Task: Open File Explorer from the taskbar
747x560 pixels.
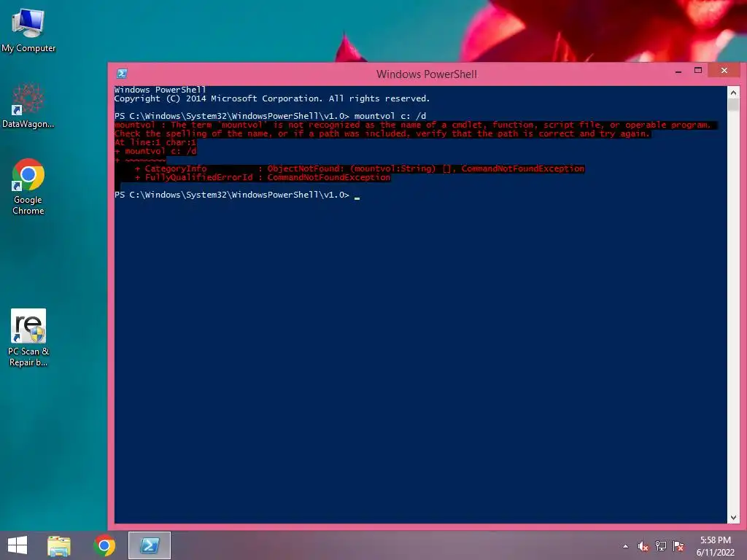Action: pos(59,545)
